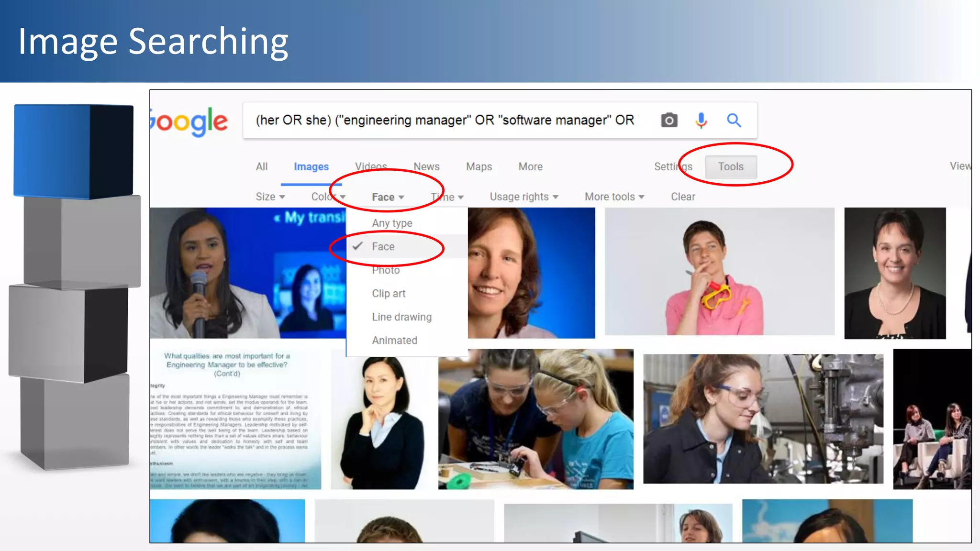Click the camera search-by-image icon
This screenshot has height=551, width=980.
click(669, 120)
